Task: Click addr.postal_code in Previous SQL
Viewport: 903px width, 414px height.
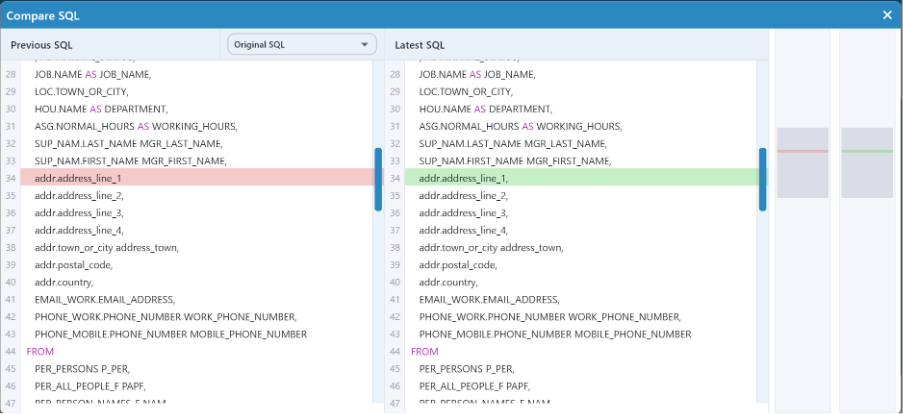Action: [x=74, y=265]
